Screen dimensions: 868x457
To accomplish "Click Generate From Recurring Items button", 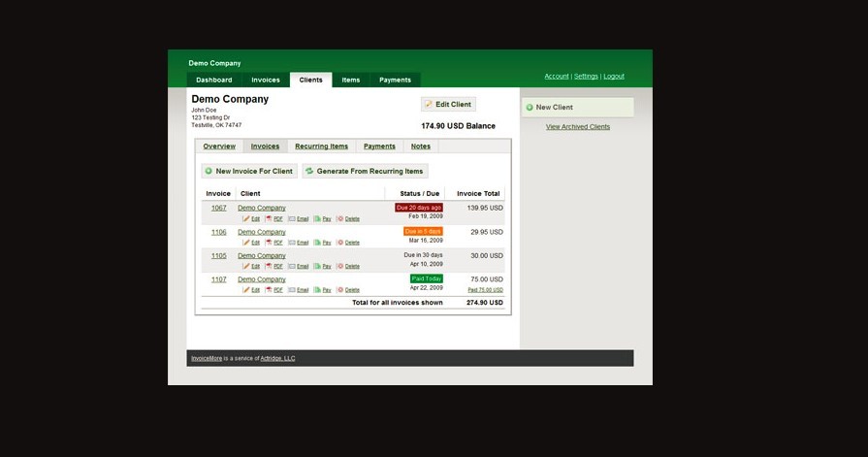I will pyautogui.click(x=365, y=171).
